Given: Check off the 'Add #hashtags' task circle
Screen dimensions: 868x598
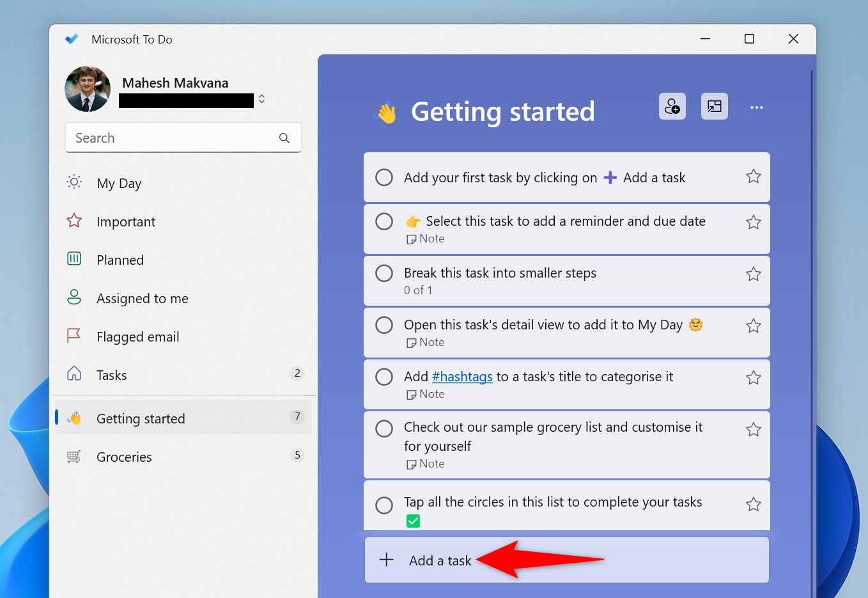Looking at the screenshot, I should (384, 377).
